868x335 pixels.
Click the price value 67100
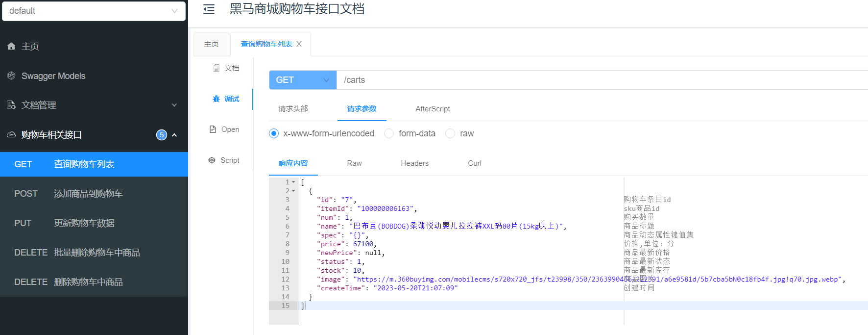363,244
